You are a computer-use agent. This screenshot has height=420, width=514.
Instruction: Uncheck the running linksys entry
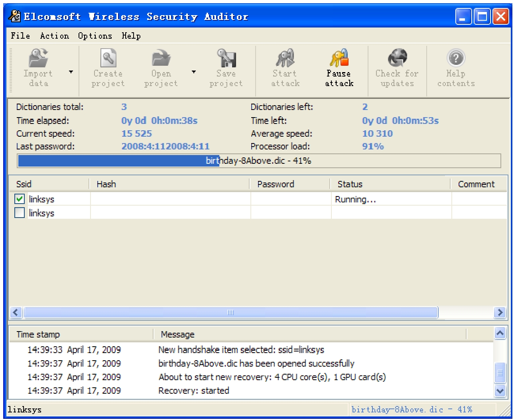pyautogui.click(x=20, y=199)
